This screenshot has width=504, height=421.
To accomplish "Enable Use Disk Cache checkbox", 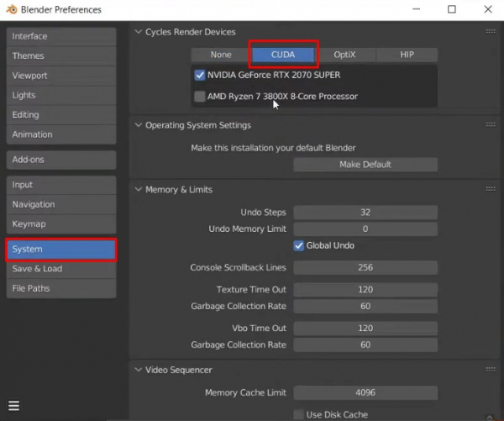I will pos(298,414).
